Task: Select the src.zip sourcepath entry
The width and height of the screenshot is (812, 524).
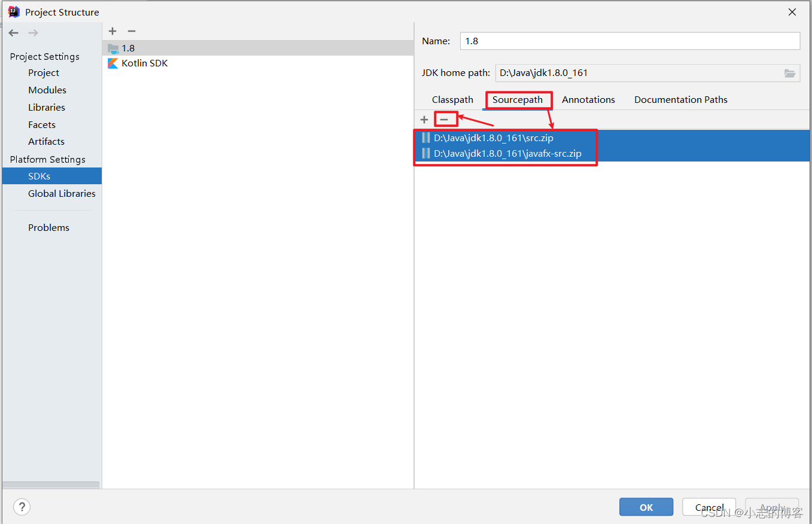Action: click(613, 138)
